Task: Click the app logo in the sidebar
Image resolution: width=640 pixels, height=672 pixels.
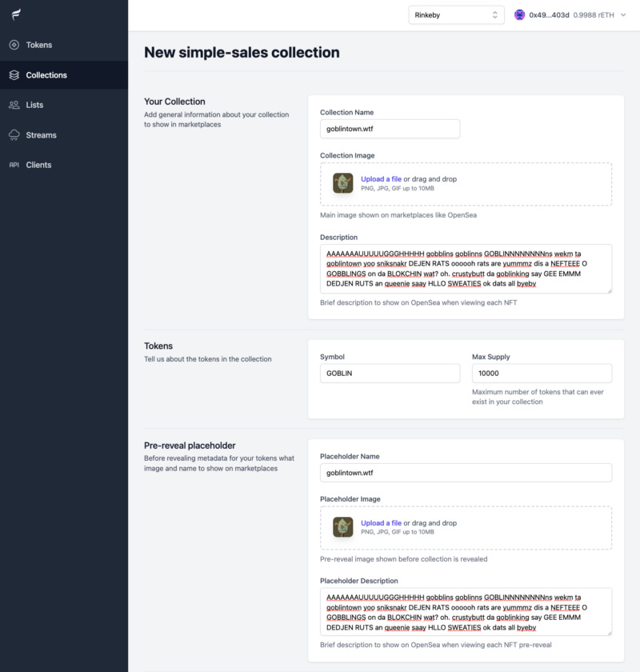Action: (x=16, y=15)
